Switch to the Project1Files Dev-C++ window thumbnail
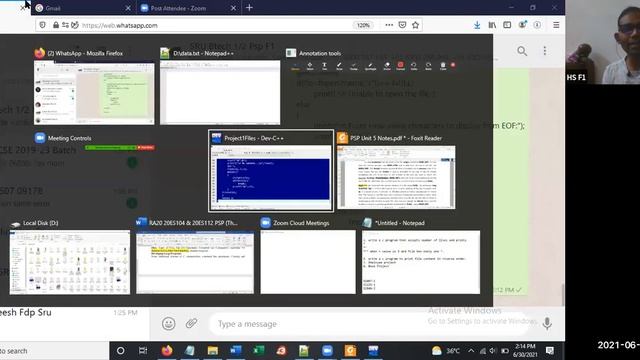Viewport: 640px width, 360px height. (271, 177)
